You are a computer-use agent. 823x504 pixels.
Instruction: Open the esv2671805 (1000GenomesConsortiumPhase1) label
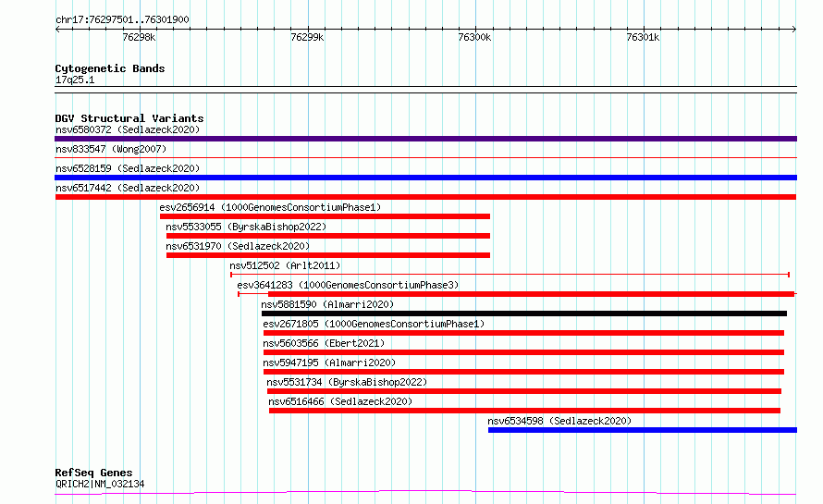pyautogui.click(x=374, y=324)
